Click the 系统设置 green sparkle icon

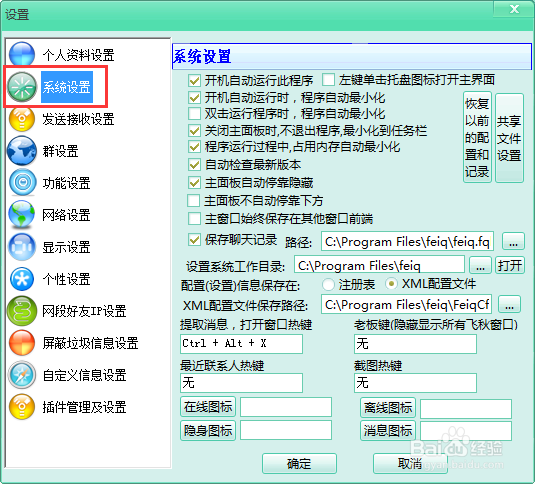click(x=22, y=87)
